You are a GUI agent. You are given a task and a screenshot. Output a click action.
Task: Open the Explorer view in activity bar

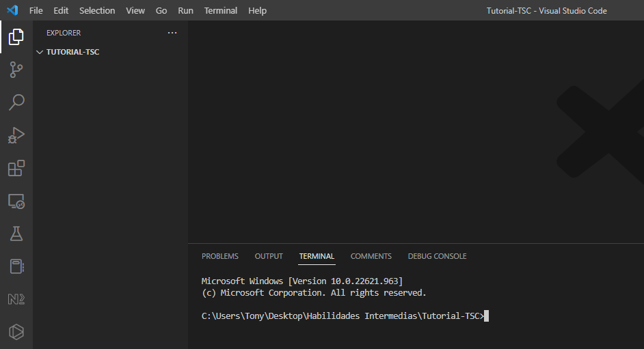16,37
